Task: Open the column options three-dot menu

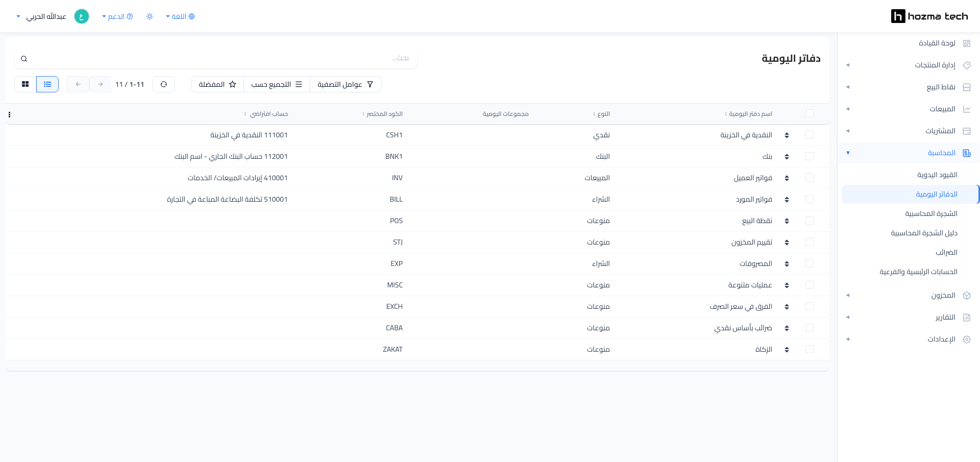Action: (9, 114)
